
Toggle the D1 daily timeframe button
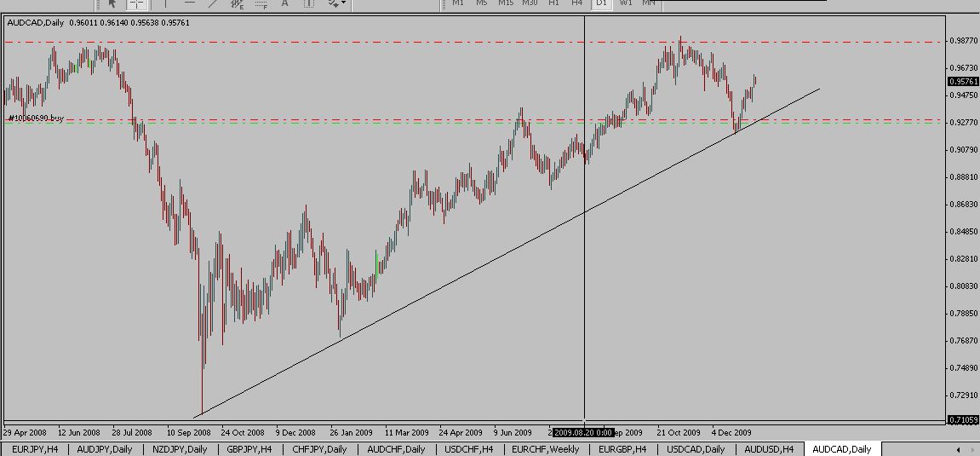tap(601, 3)
